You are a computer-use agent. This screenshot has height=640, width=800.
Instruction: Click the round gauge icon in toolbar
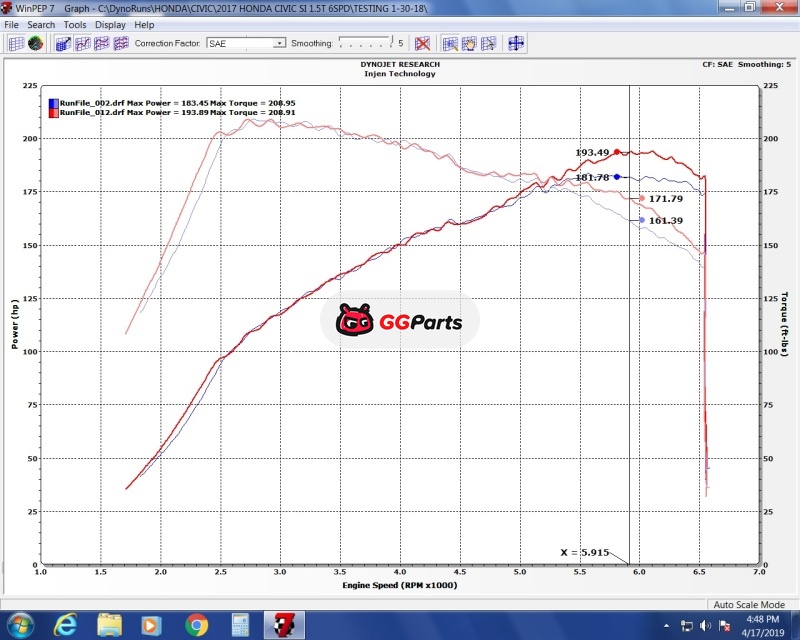[x=35, y=44]
